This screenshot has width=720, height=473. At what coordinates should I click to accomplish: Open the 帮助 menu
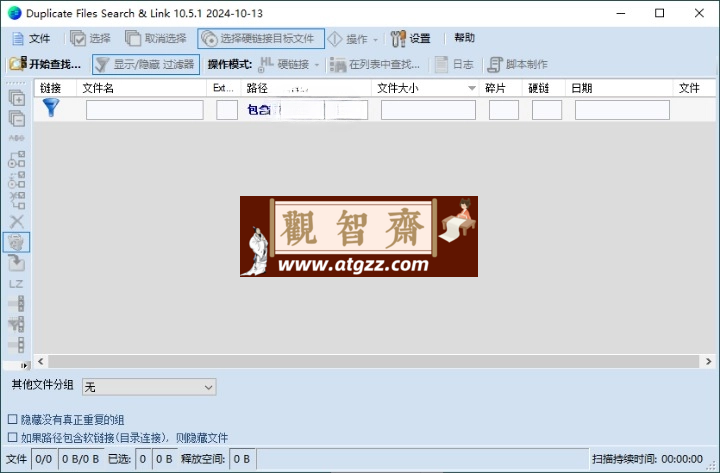464,38
